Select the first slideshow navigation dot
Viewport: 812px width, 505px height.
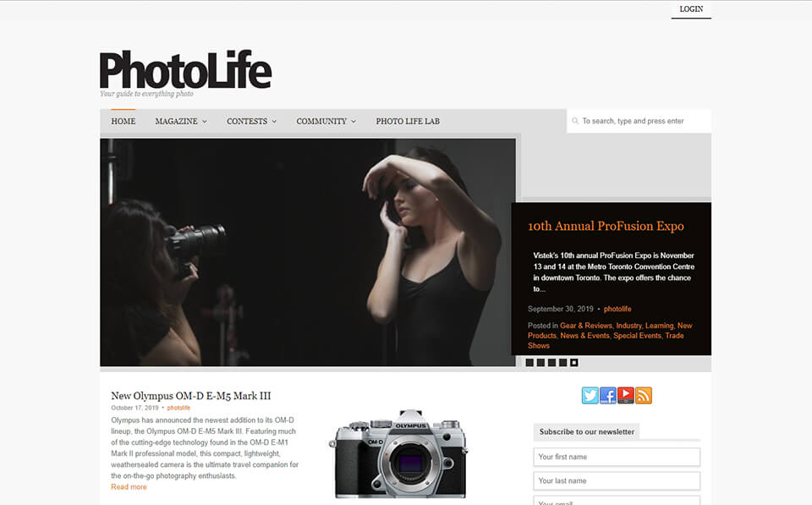click(528, 361)
